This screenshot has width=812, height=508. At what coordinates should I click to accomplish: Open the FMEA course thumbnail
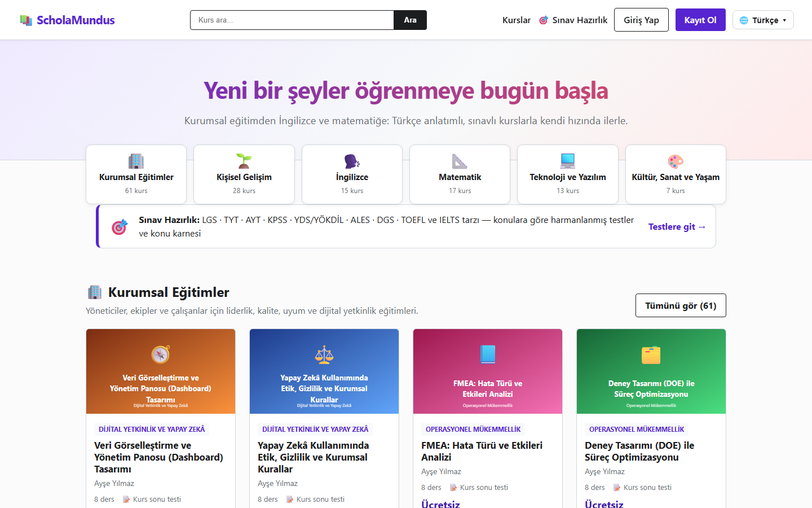(488, 371)
